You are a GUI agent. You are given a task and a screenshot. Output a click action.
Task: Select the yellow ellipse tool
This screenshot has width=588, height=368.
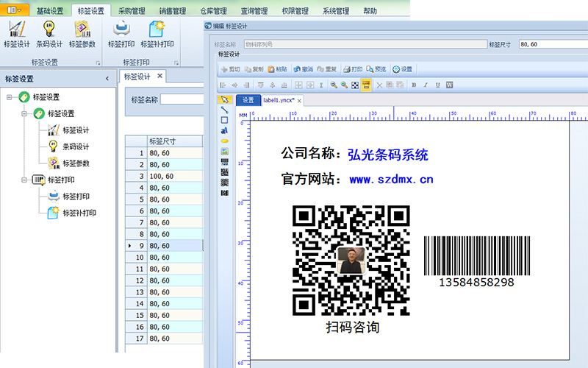click(x=225, y=141)
